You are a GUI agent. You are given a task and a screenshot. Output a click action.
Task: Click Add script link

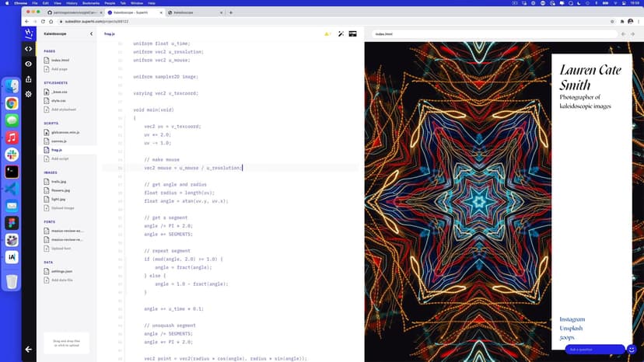tap(60, 158)
